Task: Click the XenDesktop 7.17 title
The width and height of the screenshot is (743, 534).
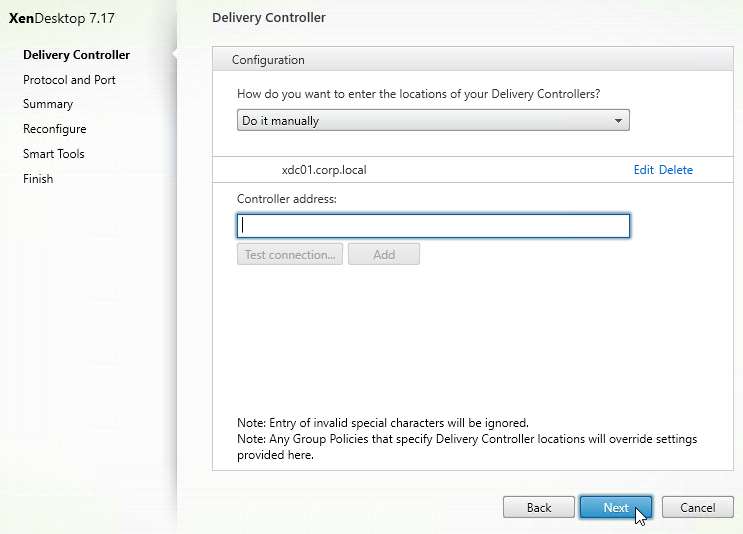Action: click(62, 18)
